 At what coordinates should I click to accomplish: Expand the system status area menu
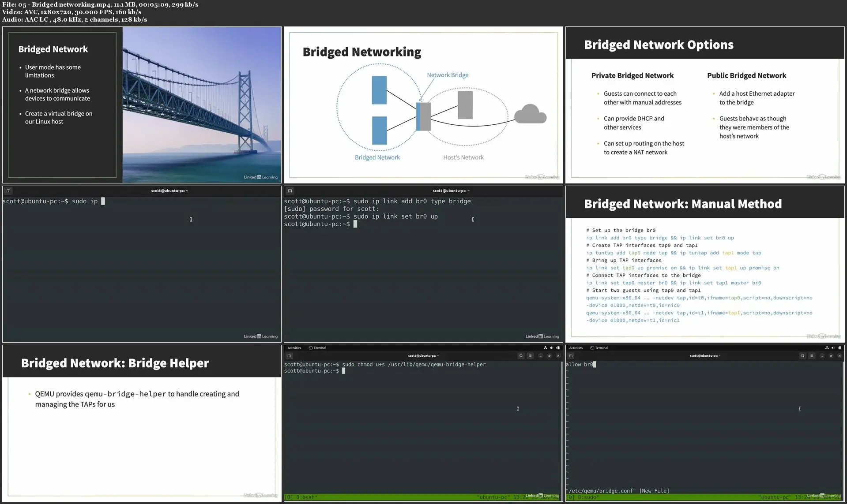point(552,348)
